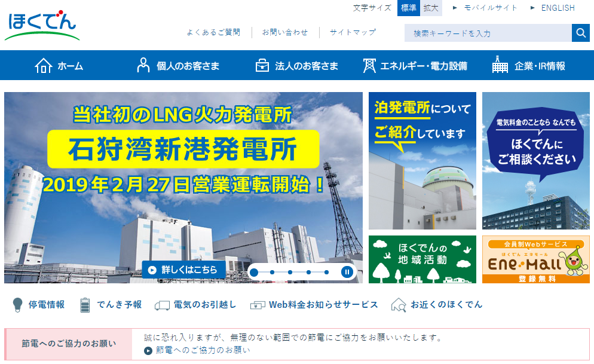Open 電気のお引越し text link

point(205,305)
